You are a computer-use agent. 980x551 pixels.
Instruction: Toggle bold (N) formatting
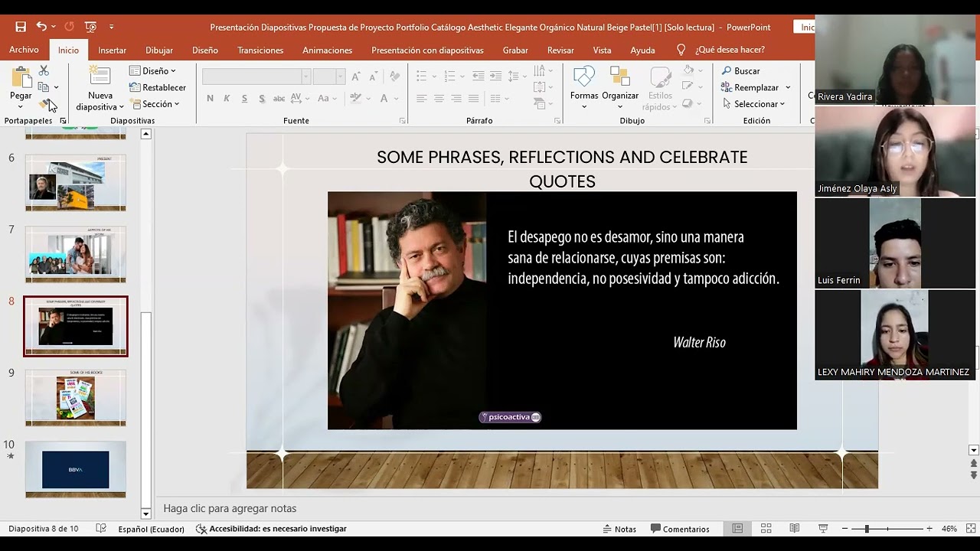[x=210, y=98]
